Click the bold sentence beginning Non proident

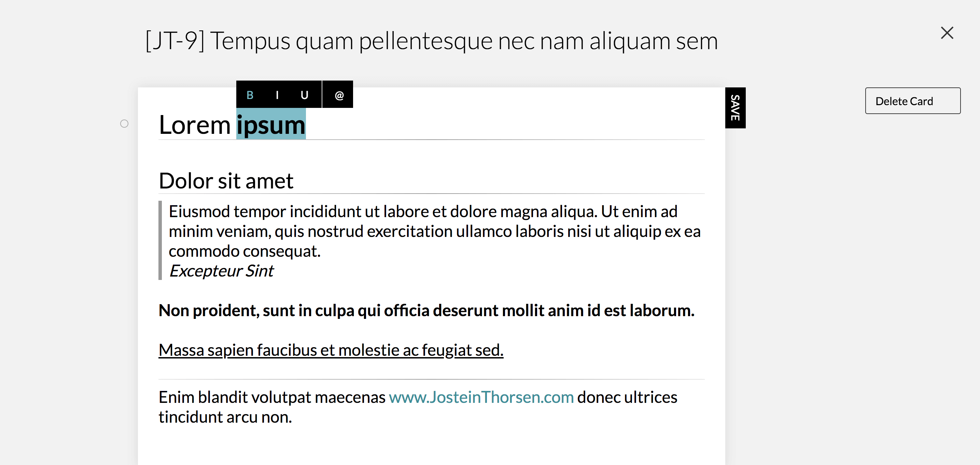(426, 310)
